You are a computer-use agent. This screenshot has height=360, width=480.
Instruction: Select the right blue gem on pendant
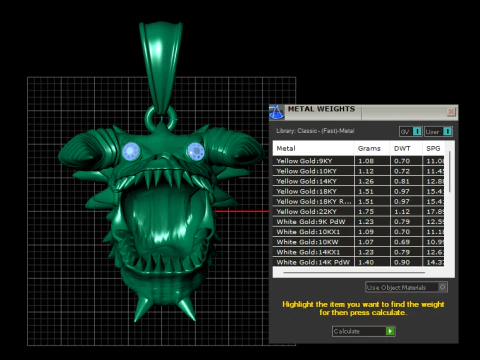coord(195,151)
